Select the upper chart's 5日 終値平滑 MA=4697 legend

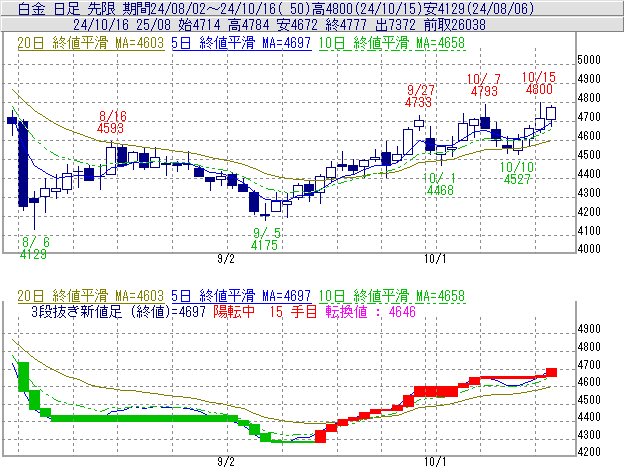(241, 43)
